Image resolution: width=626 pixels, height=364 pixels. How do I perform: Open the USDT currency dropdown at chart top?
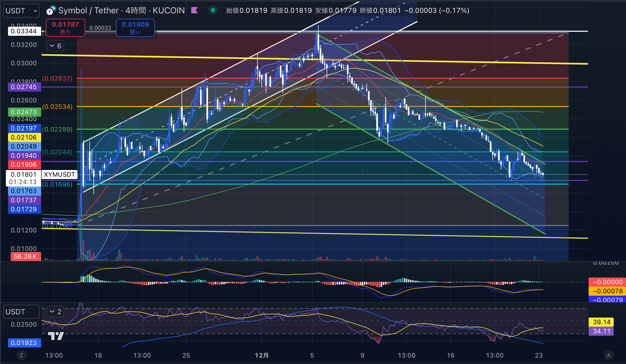tap(21, 11)
